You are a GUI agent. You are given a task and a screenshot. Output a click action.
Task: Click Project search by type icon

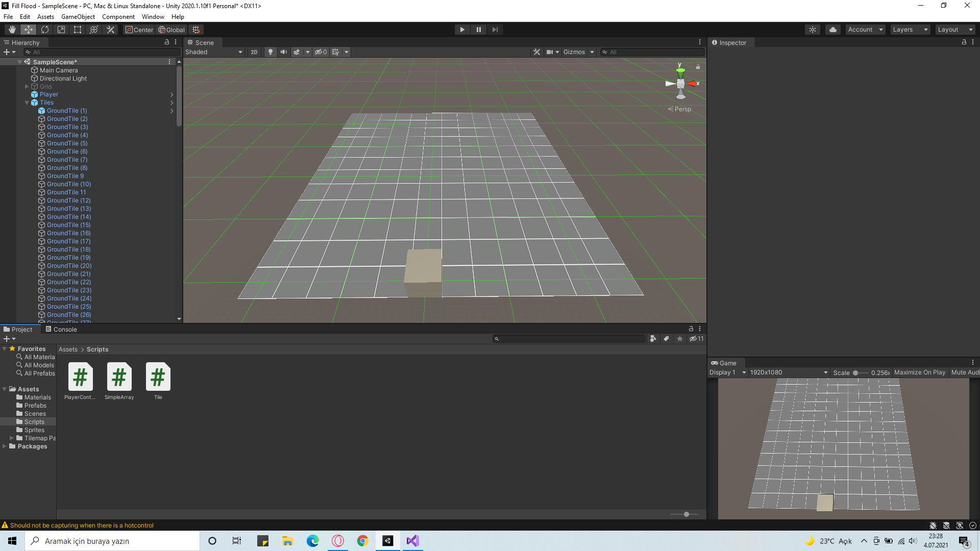coord(653,339)
